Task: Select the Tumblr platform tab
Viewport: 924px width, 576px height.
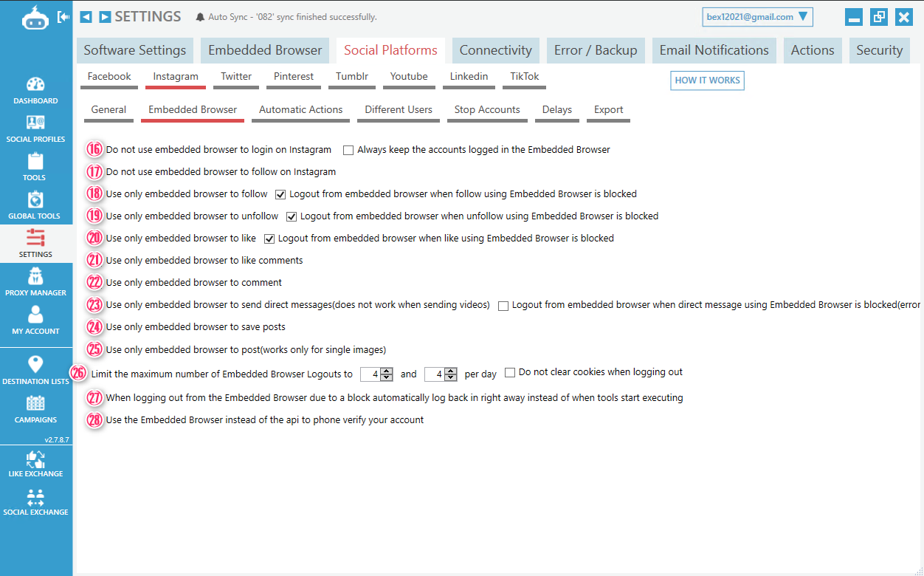Action: [x=352, y=77]
